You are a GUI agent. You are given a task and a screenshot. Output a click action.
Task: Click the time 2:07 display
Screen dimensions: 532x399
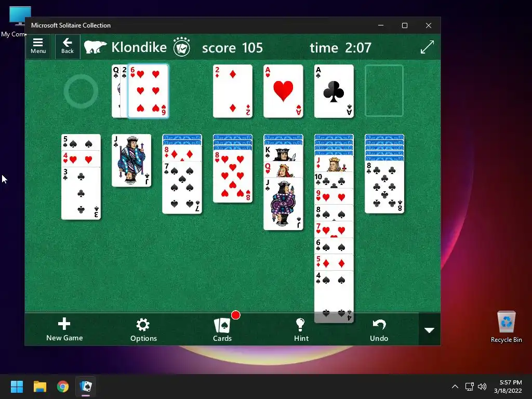341,47
